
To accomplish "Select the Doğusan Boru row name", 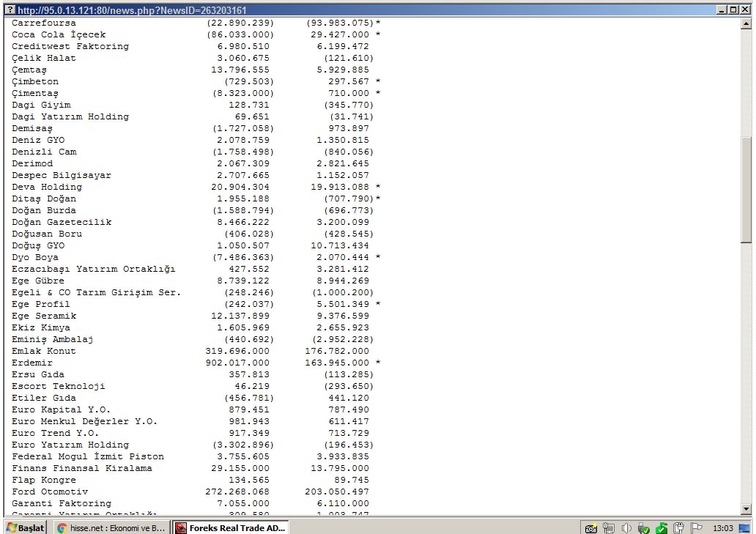I will (x=47, y=234).
